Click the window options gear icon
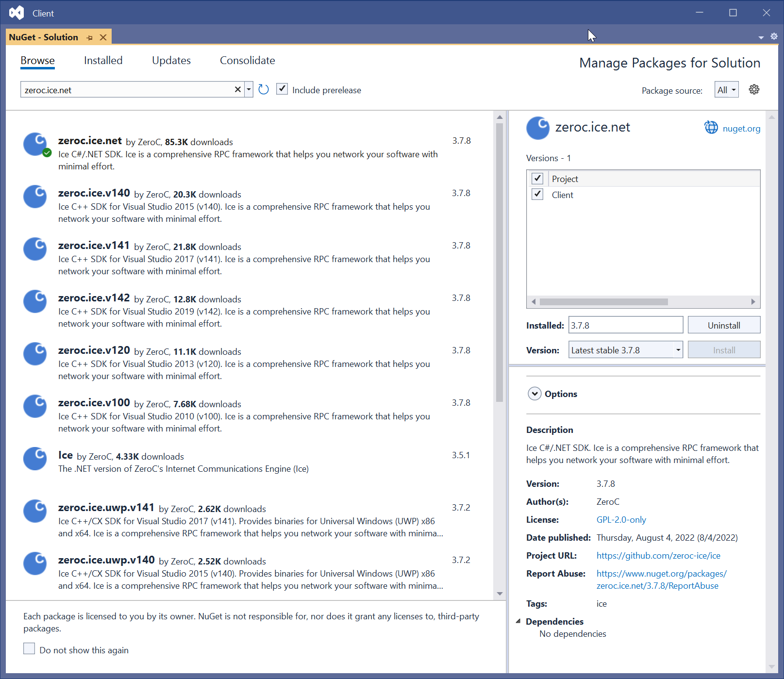Screen dimensions: 784x679 [x=774, y=36]
